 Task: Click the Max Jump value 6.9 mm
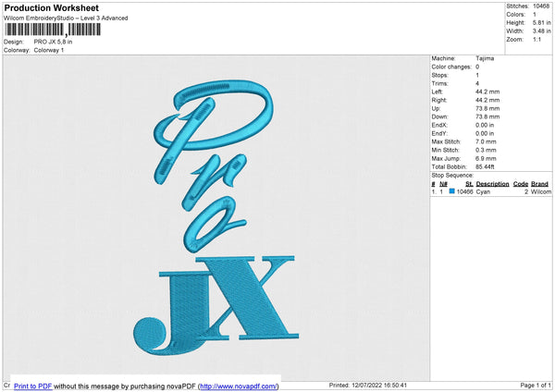(x=486, y=158)
